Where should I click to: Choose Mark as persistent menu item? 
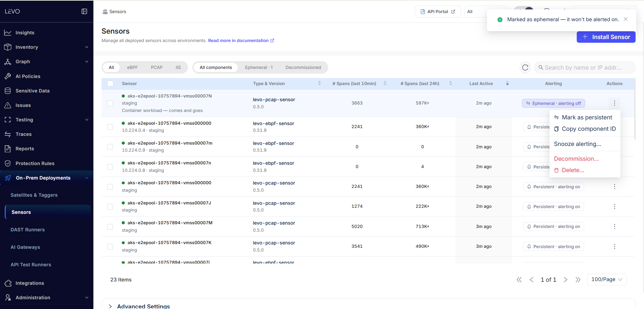pyautogui.click(x=585, y=117)
